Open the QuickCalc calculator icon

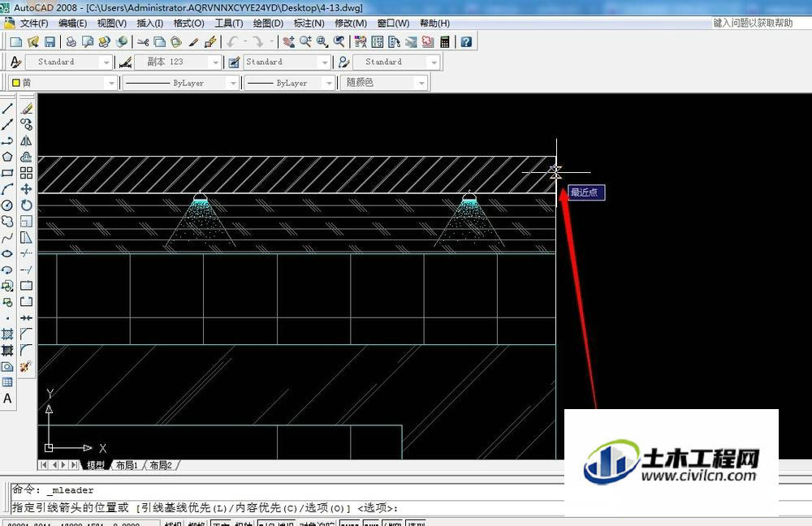point(444,42)
